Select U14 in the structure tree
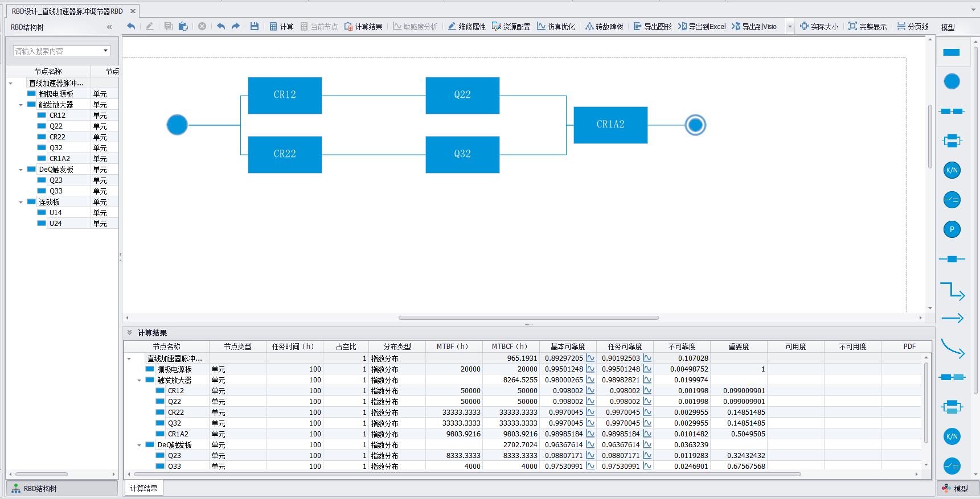Screen dimensions: 980x499 point(56,213)
